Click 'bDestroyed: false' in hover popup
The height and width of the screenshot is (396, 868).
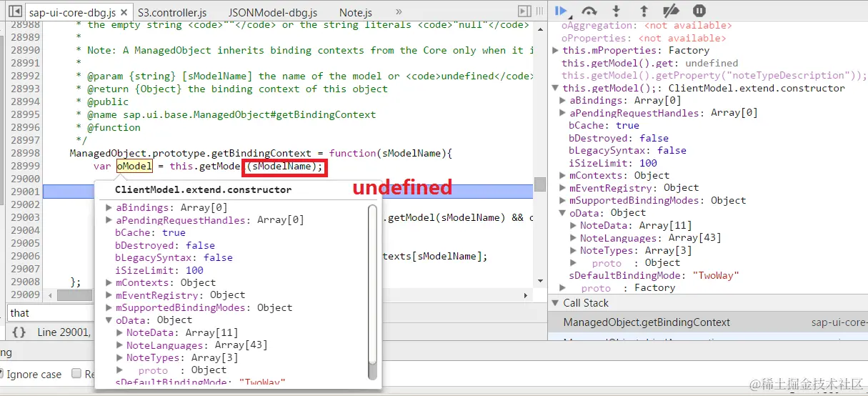click(165, 245)
